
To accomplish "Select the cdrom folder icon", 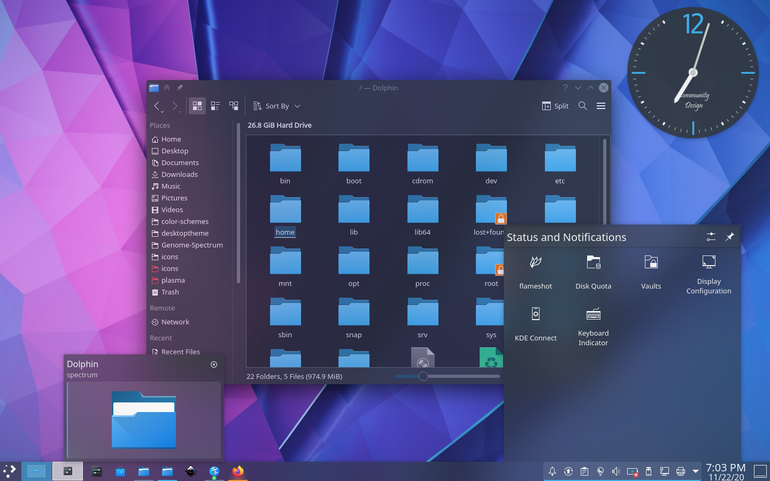I will [x=422, y=158].
